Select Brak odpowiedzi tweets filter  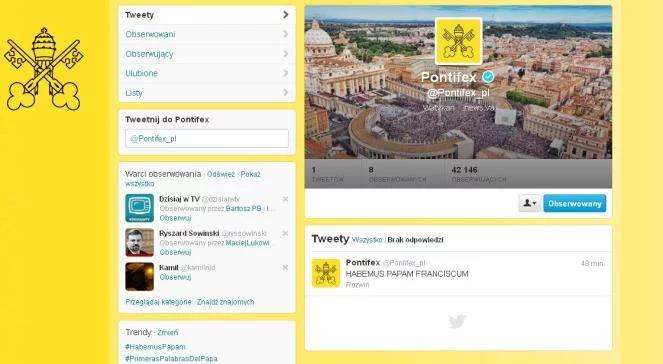tap(415, 240)
